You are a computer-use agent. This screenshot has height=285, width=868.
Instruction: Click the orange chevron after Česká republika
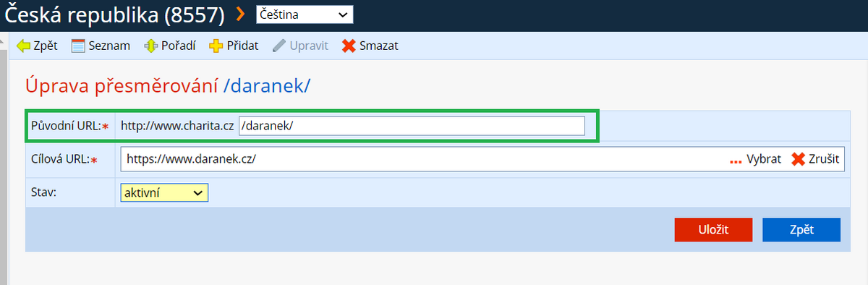[241, 13]
